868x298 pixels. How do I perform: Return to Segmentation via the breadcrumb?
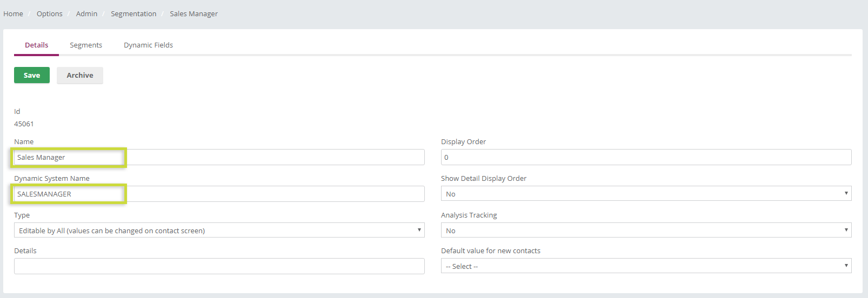click(133, 13)
